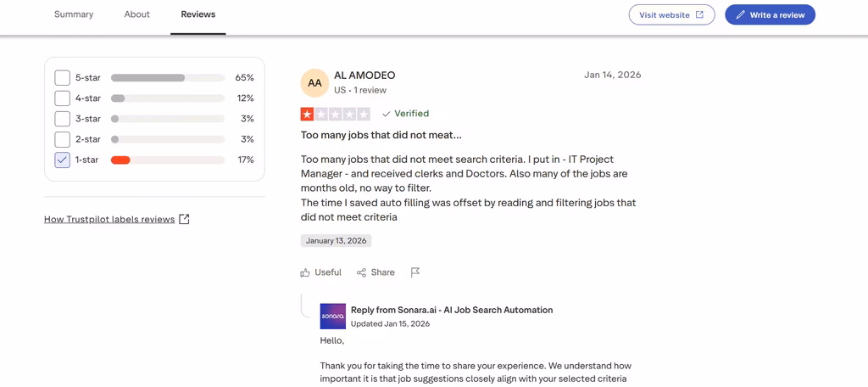
Task: Click the pencil icon on Write a review
Action: tap(740, 15)
